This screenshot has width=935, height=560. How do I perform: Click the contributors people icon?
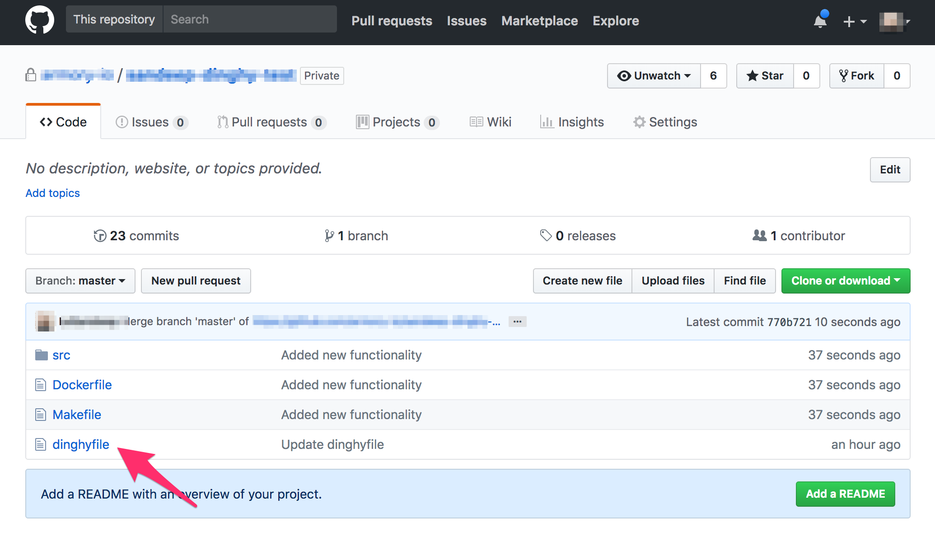(x=759, y=235)
